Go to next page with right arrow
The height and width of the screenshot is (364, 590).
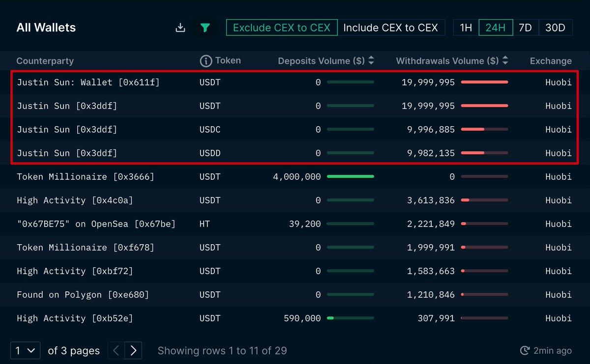pyautogui.click(x=133, y=350)
